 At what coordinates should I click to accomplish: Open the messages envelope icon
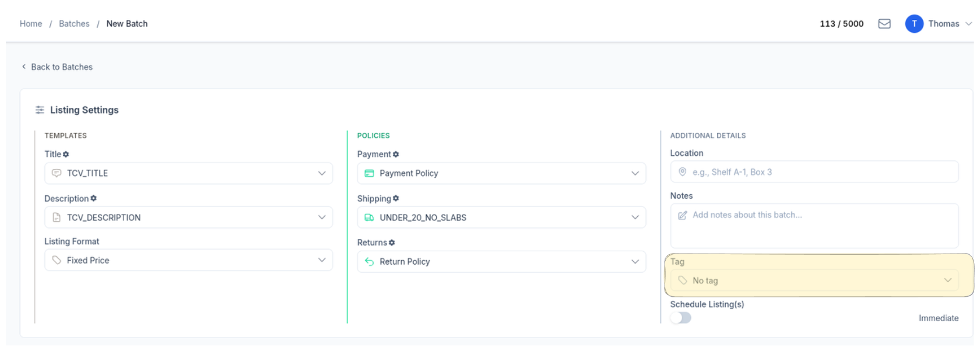[x=885, y=23]
